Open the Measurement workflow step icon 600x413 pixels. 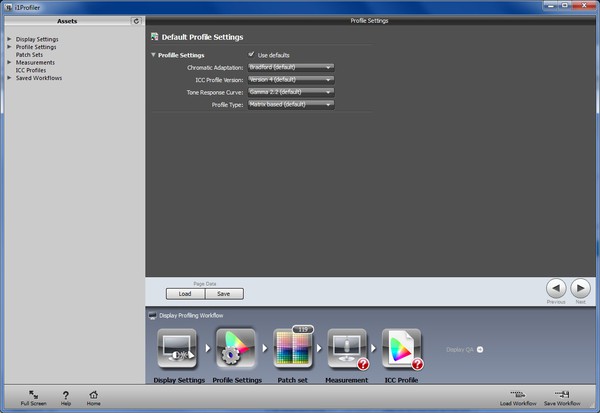click(347, 348)
